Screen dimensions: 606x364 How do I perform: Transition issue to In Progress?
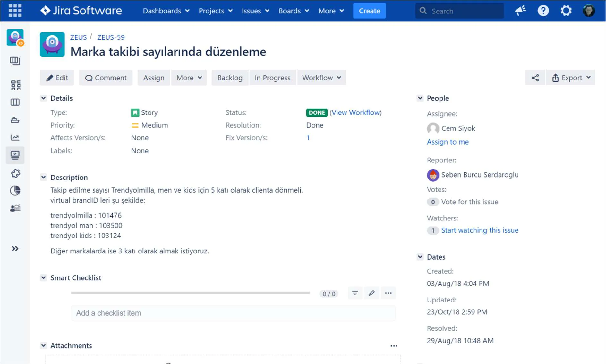pyautogui.click(x=272, y=78)
